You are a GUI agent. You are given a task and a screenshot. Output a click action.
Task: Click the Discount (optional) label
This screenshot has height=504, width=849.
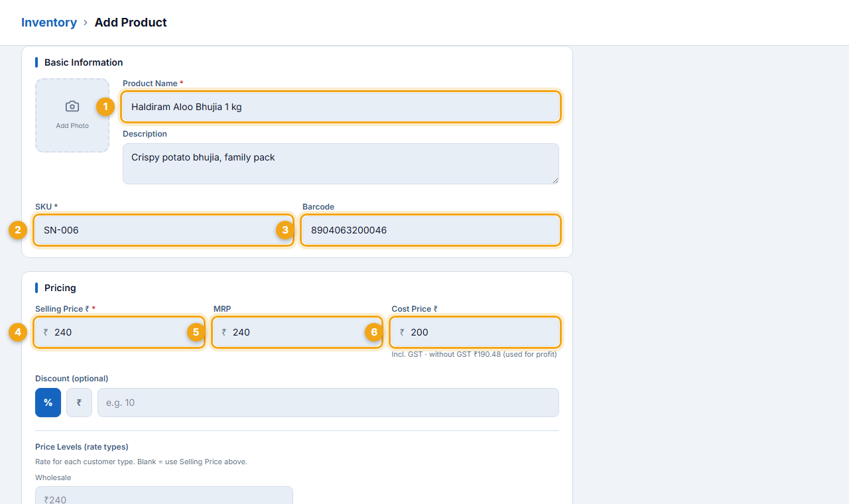(72, 379)
